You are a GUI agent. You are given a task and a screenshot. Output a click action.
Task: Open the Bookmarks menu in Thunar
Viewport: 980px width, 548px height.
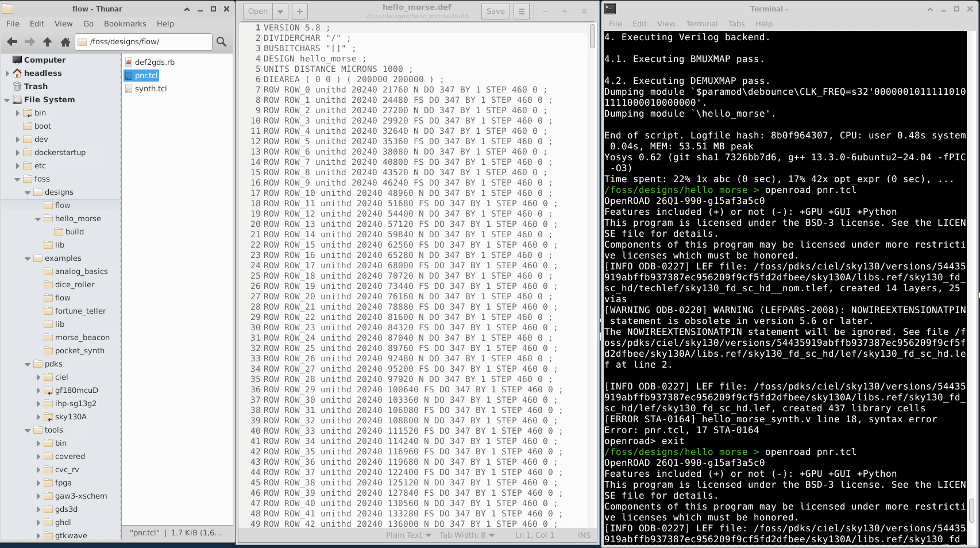[125, 24]
